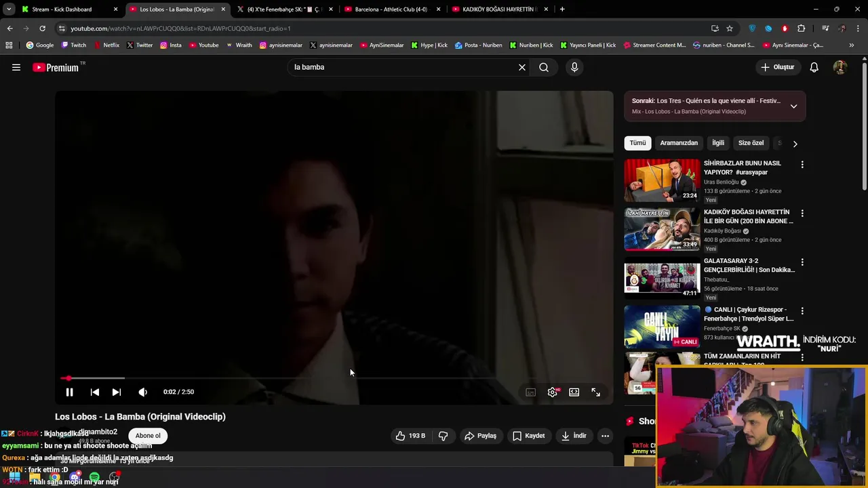Open File Explorer from the taskbar
The image size is (868, 488).
[35, 477]
